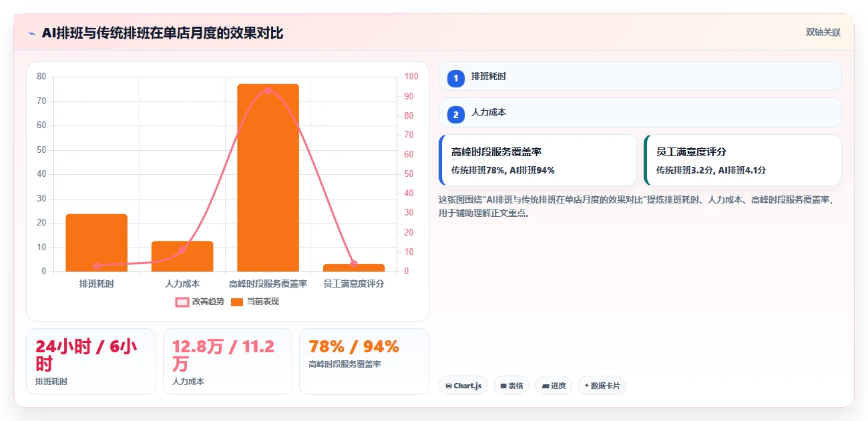The image size is (868, 421).
Task: Open the 排班耗时 list item
Action: pos(640,76)
